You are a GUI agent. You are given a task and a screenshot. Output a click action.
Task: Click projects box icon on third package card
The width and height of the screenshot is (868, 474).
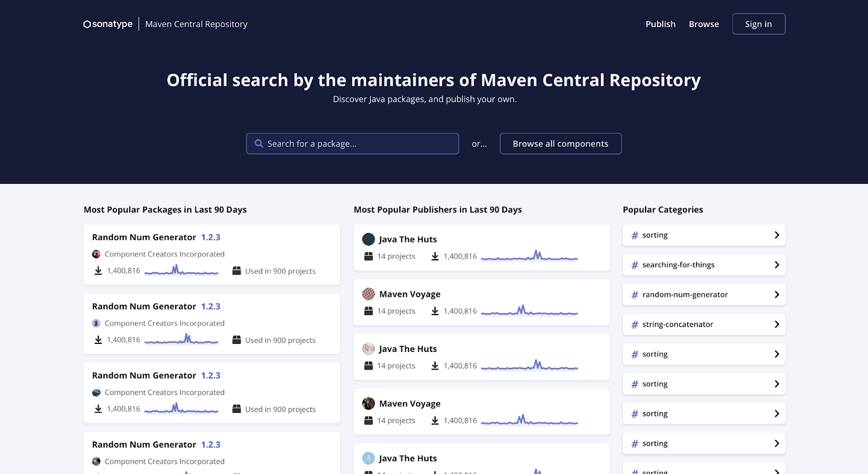tap(237, 409)
